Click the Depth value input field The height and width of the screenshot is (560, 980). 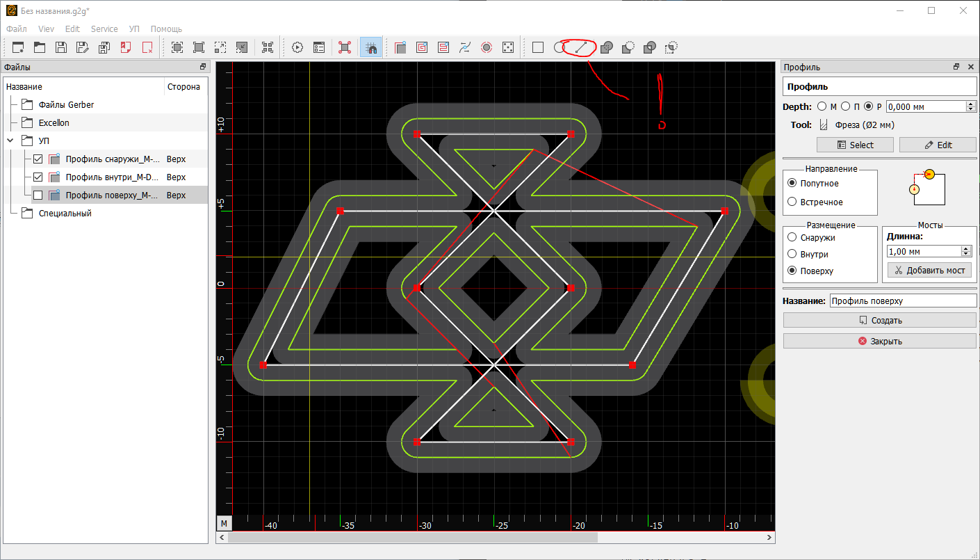pyautogui.click(x=926, y=106)
